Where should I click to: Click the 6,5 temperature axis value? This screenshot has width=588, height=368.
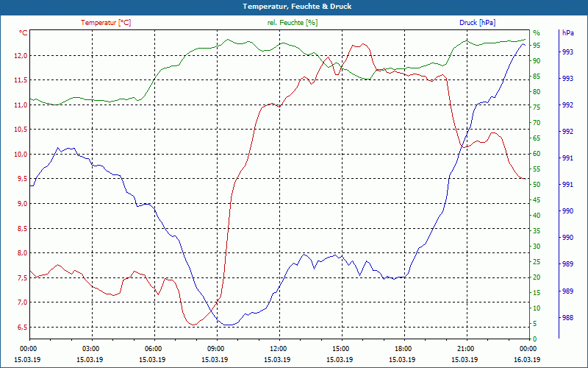click(x=22, y=327)
